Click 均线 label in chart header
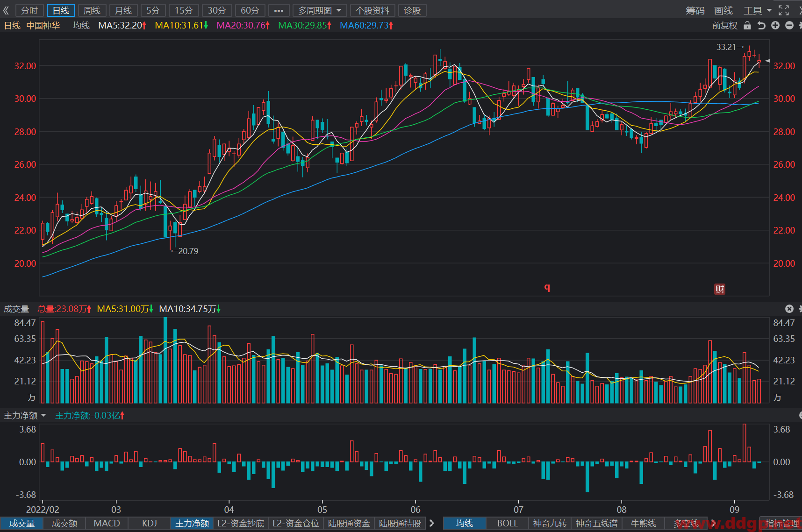 (x=81, y=25)
